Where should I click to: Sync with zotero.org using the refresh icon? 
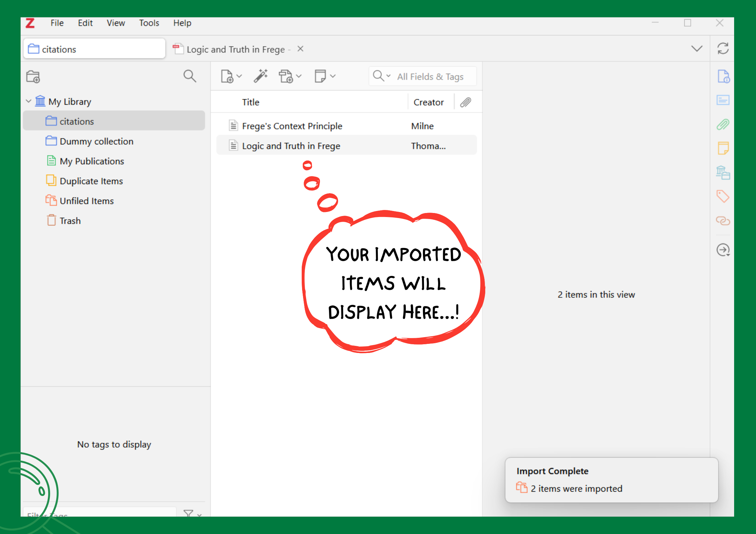(x=723, y=48)
